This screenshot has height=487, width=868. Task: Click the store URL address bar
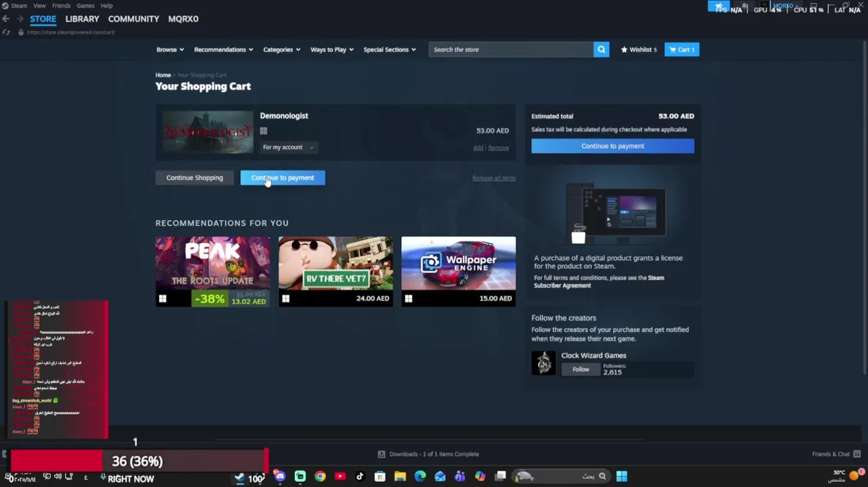click(x=71, y=32)
